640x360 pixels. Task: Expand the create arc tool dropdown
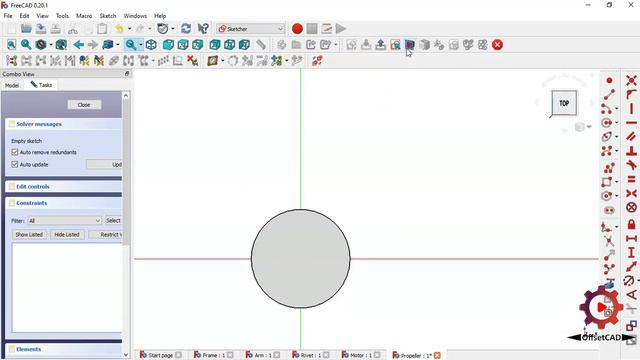pos(617,109)
